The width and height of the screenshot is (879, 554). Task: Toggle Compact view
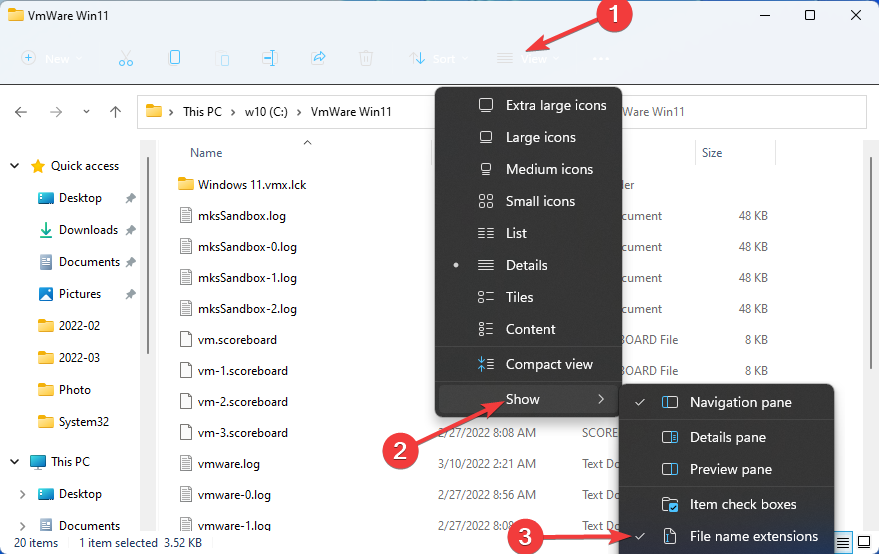click(x=529, y=364)
